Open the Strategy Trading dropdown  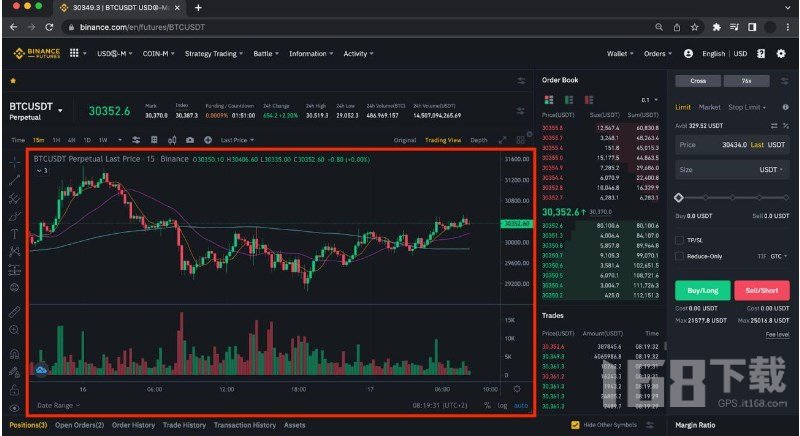214,54
